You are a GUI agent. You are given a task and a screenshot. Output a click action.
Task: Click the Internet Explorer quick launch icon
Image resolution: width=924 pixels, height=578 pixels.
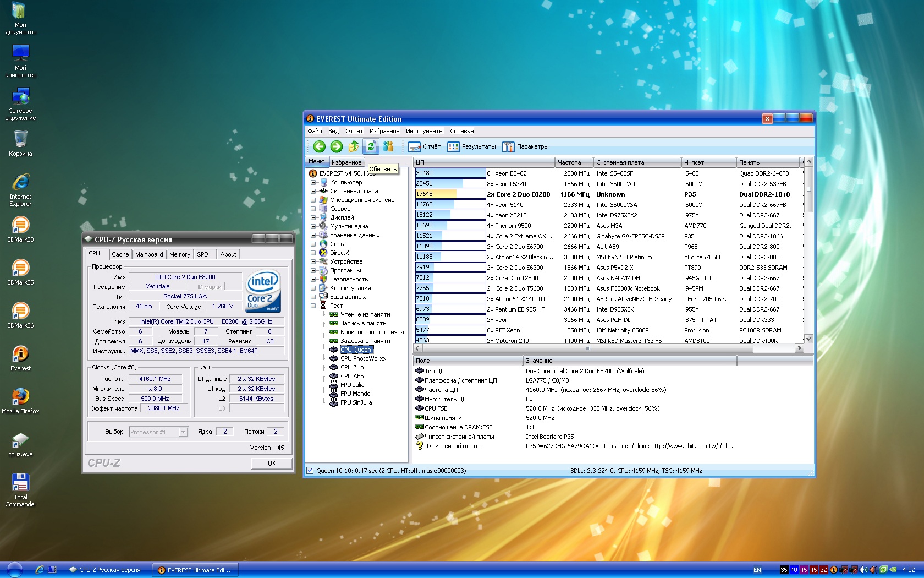40,570
